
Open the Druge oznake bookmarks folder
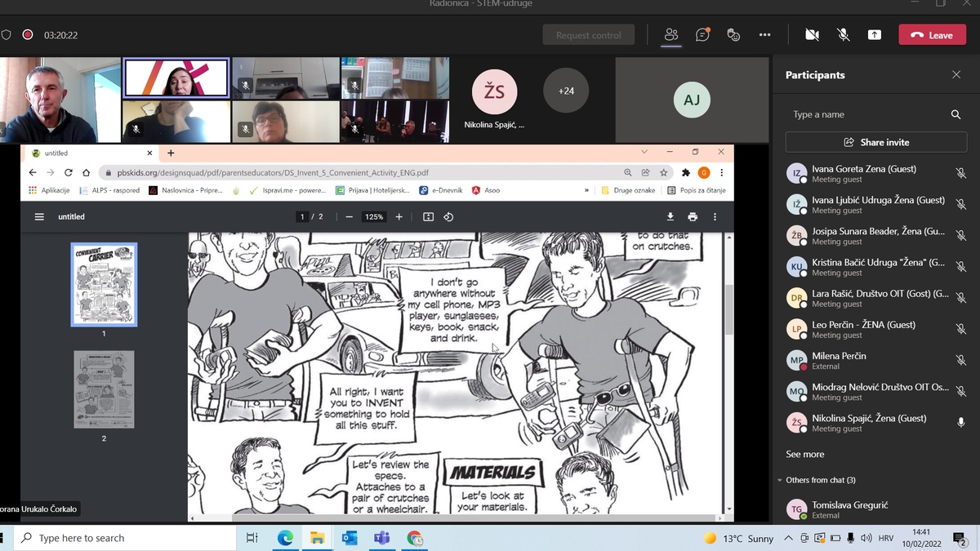(x=629, y=190)
